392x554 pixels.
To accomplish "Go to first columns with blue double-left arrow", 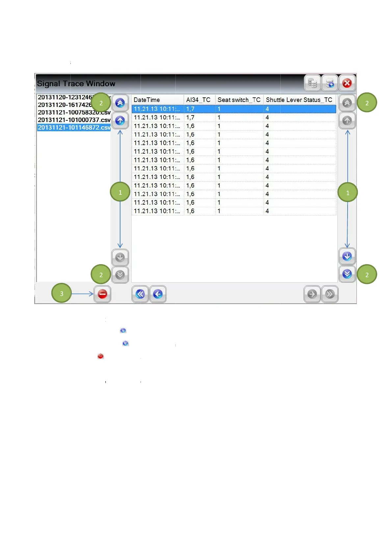I will point(140,294).
